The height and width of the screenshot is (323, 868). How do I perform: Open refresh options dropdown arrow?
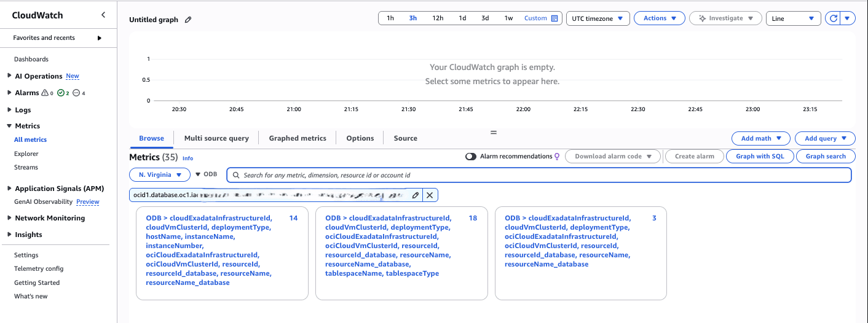point(848,18)
